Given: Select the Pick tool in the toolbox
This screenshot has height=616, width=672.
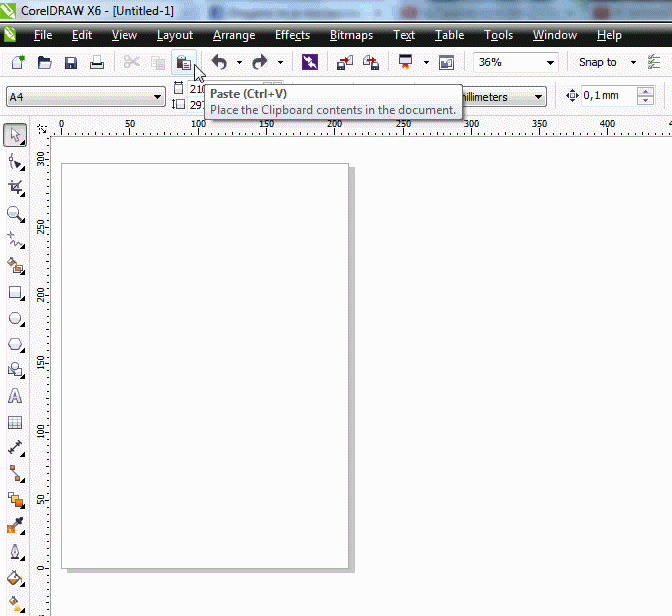Looking at the screenshot, I should [15, 135].
